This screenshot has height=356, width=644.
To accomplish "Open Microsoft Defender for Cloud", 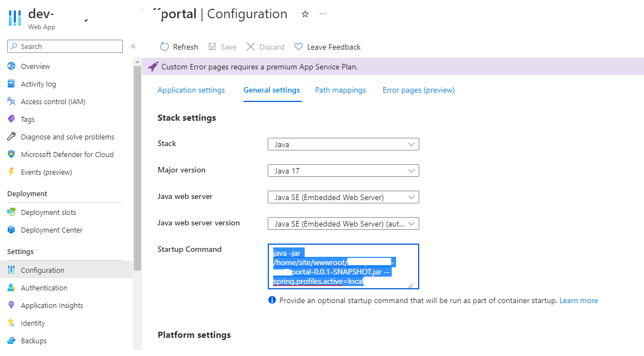I will [67, 154].
